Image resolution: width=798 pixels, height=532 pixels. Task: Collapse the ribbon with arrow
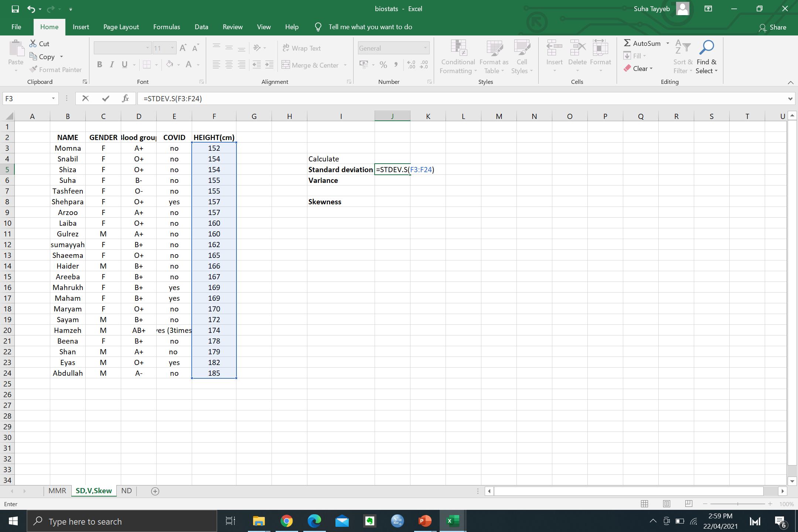tap(790, 82)
